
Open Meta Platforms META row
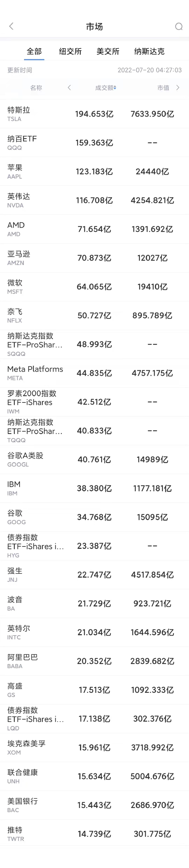point(94,373)
